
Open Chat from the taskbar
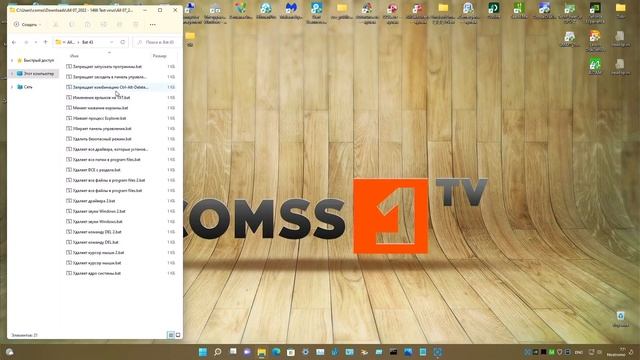[x=247, y=352]
